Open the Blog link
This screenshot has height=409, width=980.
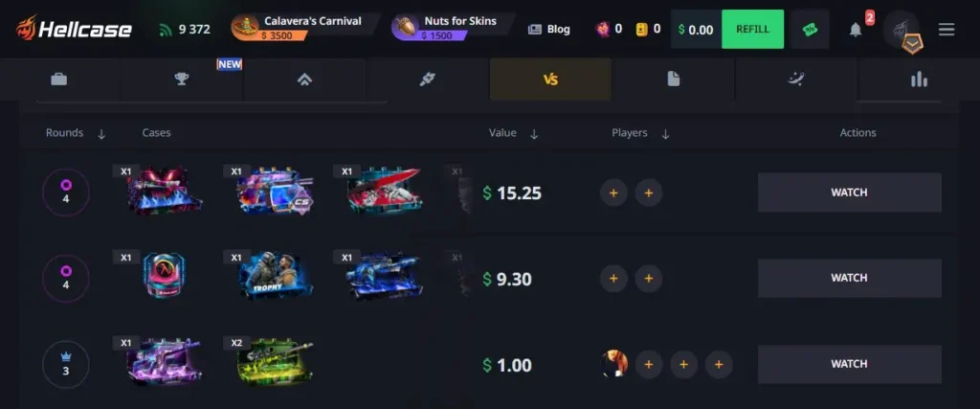[x=548, y=30]
